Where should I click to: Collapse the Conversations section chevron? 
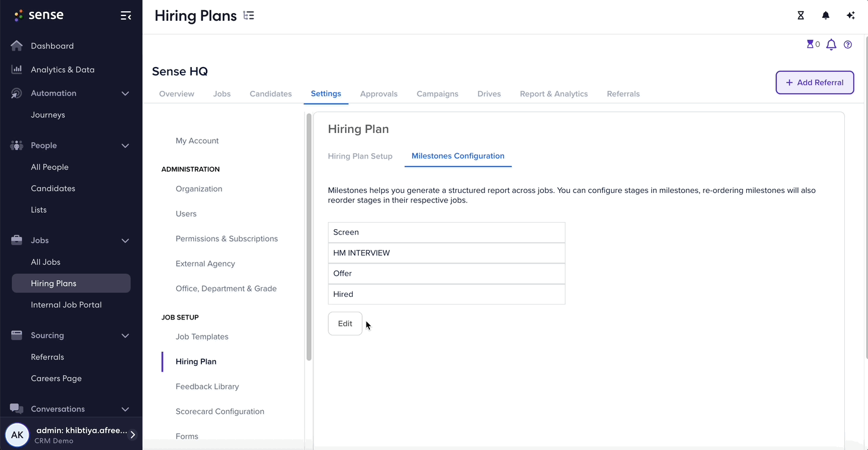click(x=125, y=409)
